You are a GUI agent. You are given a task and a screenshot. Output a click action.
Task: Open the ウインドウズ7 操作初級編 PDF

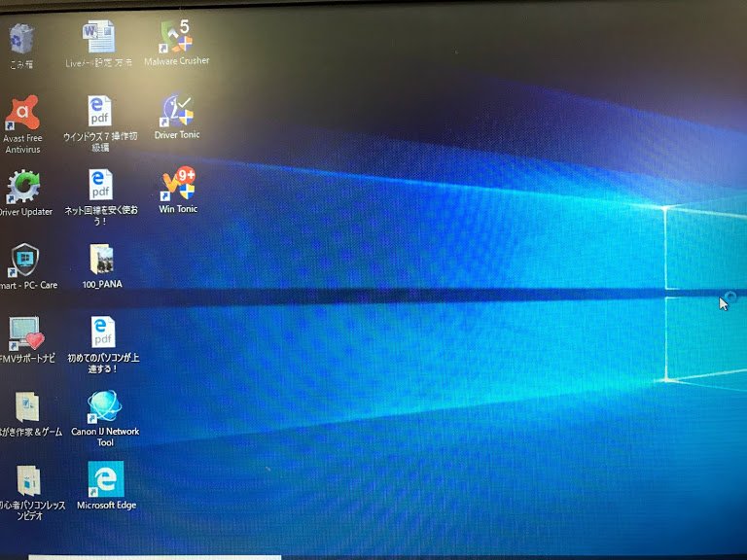coord(99,111)
